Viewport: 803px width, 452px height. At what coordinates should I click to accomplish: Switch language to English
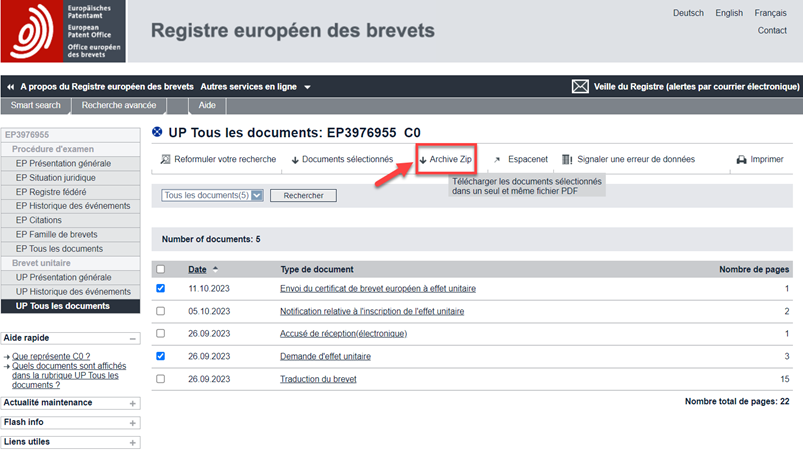(x=729, y=13)
